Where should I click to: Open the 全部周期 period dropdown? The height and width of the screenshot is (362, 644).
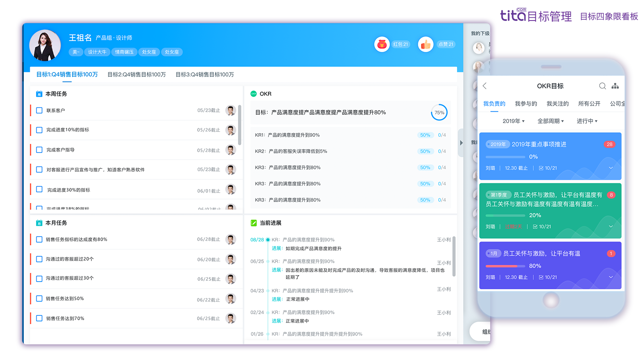click(551, 121)
